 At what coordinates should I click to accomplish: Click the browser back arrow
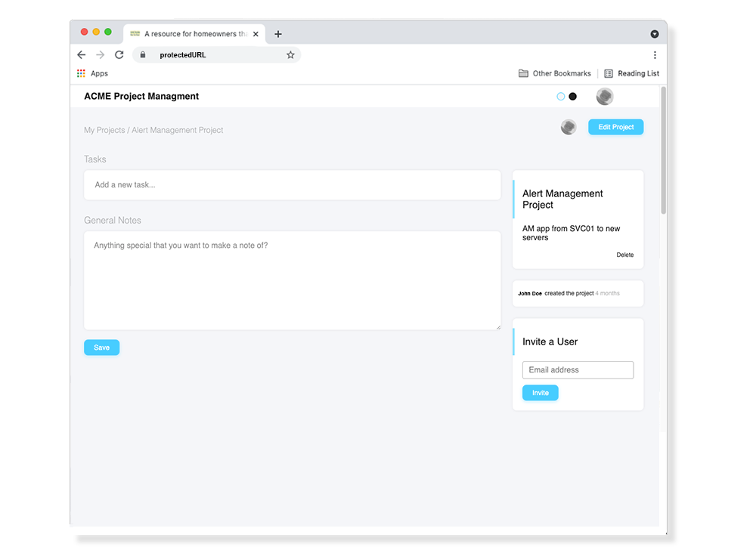click(x=82, y=55)
